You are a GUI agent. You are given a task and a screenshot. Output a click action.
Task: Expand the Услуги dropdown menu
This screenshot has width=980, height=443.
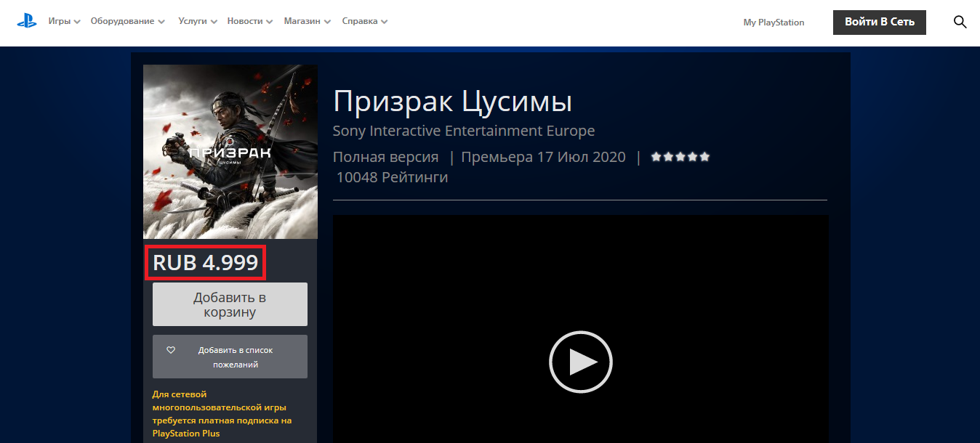tap(198, 22)
